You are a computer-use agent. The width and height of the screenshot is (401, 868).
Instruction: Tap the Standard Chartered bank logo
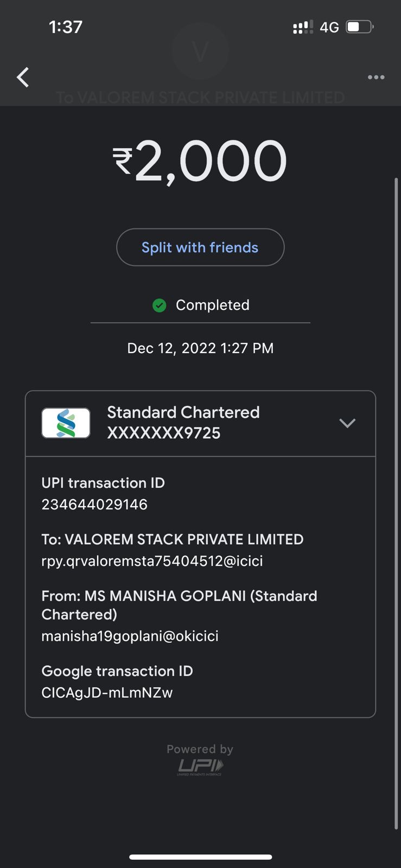click(66, 423)
